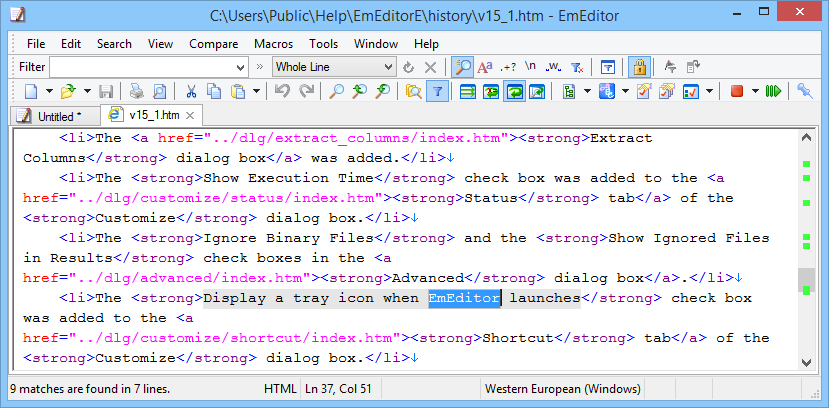Open the View menu
The width and height of the screenshot is (829, 408).
click(x=161, y=44)
